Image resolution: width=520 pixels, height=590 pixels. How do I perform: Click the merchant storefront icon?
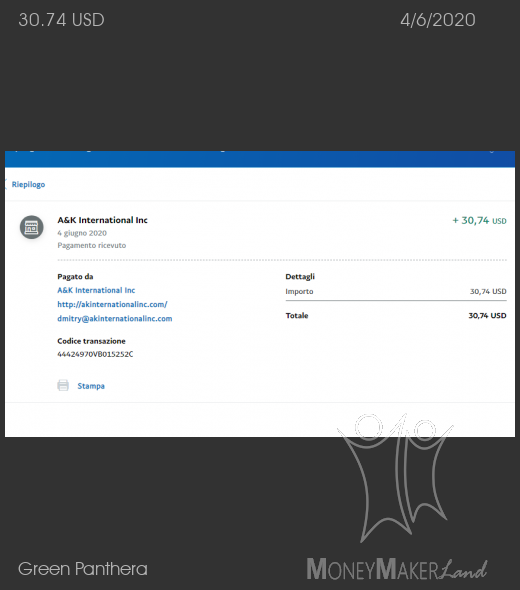coord(32,227)
